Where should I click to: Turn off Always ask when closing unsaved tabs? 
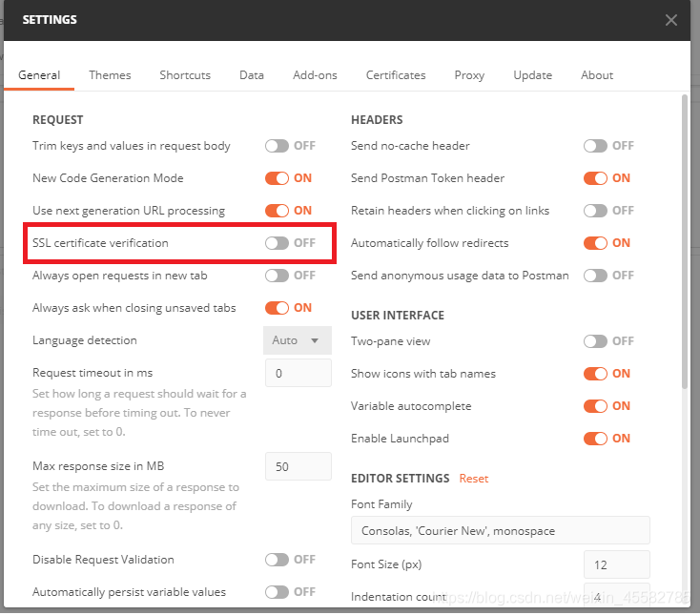click(x=277, y=308)
